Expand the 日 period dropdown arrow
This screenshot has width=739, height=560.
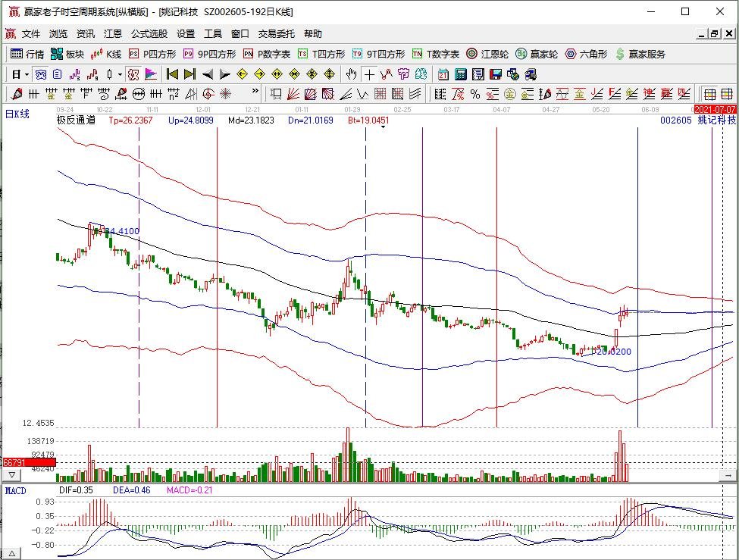[x=27, y=74]
